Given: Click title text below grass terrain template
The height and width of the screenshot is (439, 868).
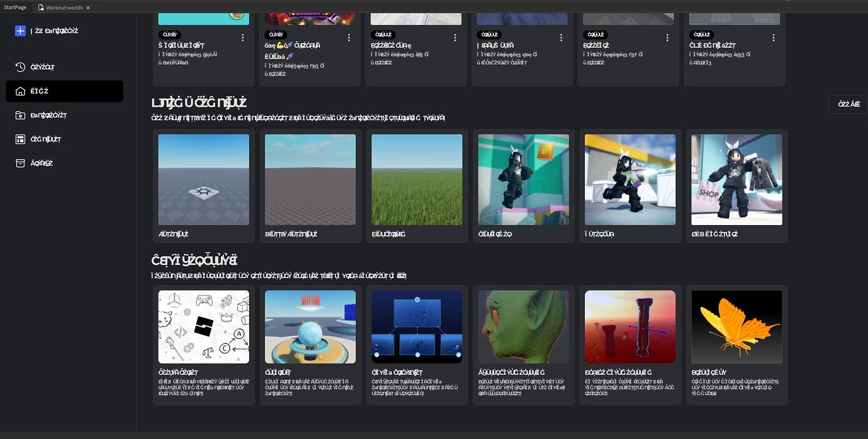Looking at the screenshot, I should click(388, 234).
